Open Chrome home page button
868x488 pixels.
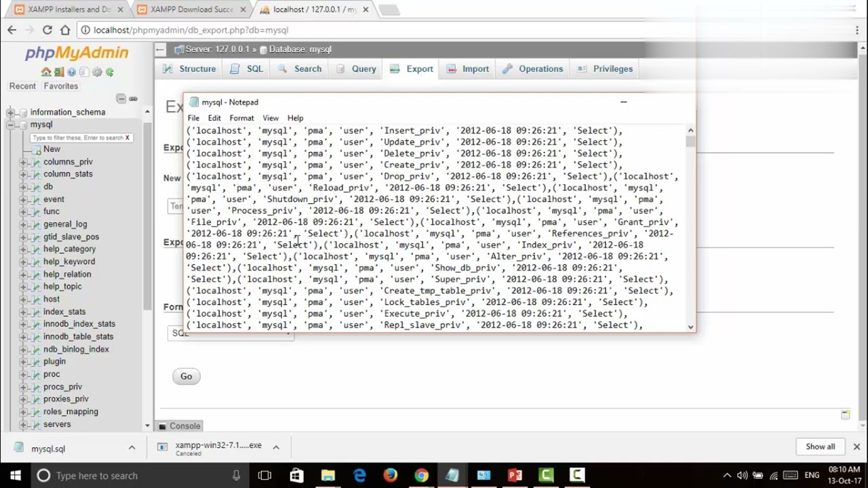pos(65,30)
